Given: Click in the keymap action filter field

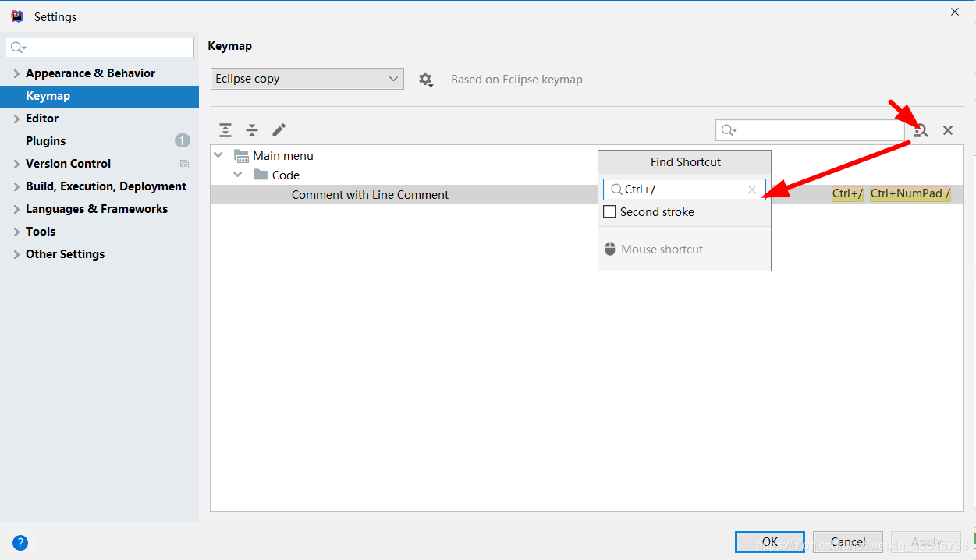Looking at the screenshot, I should 810,130.
